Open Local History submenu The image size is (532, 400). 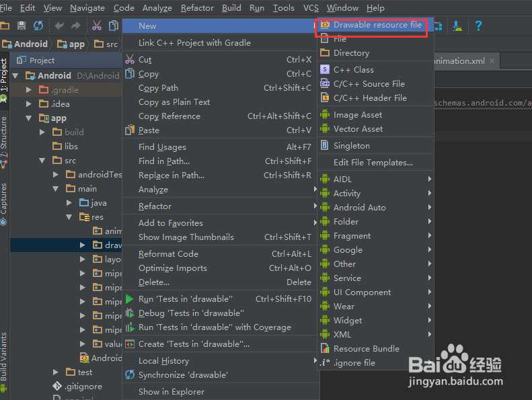tap(220, 361)
